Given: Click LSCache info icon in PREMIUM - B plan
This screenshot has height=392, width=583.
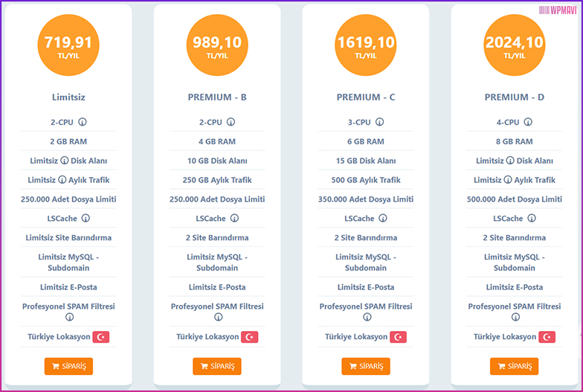Looking at the screenshot, I should click(234, 219).
